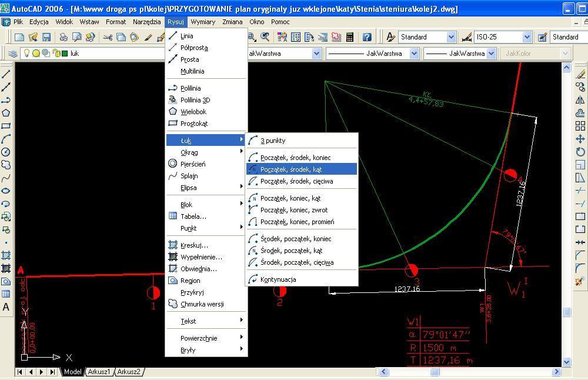The height and width of the screenshot is (380, 588).
Task: Click the horizontal scrollbar thumb
Action: tap(435, 372)
